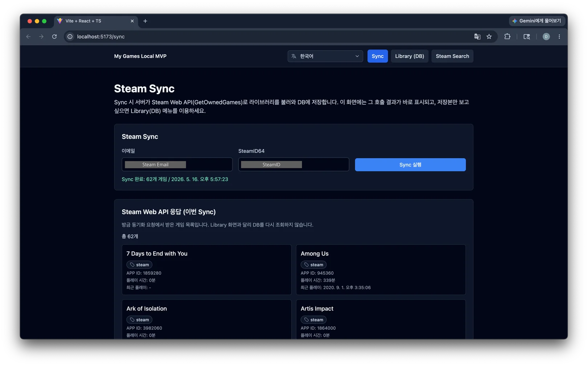Open the Library (DB) page
588x366 pixels.
409,56
